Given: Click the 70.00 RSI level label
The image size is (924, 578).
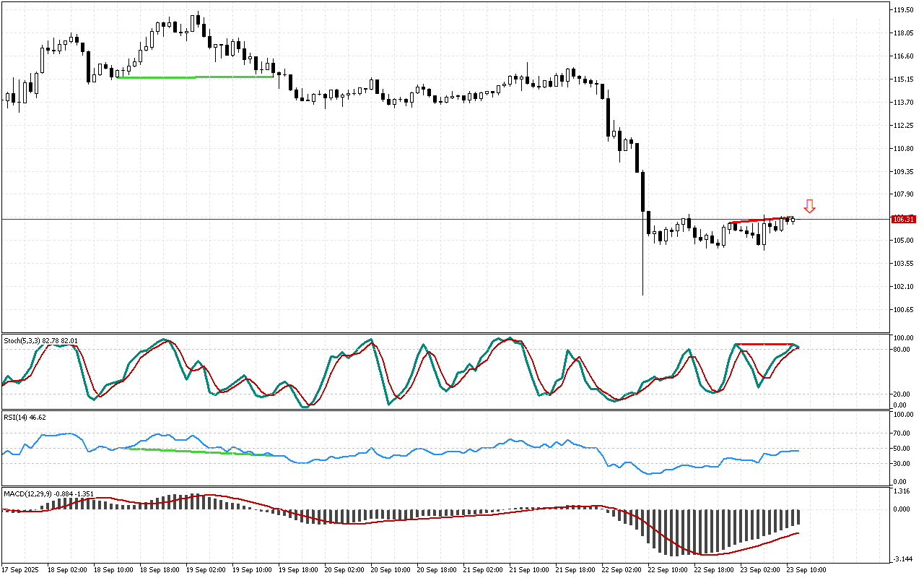Looking at the screenshot, I should click(x=902, y=433).
